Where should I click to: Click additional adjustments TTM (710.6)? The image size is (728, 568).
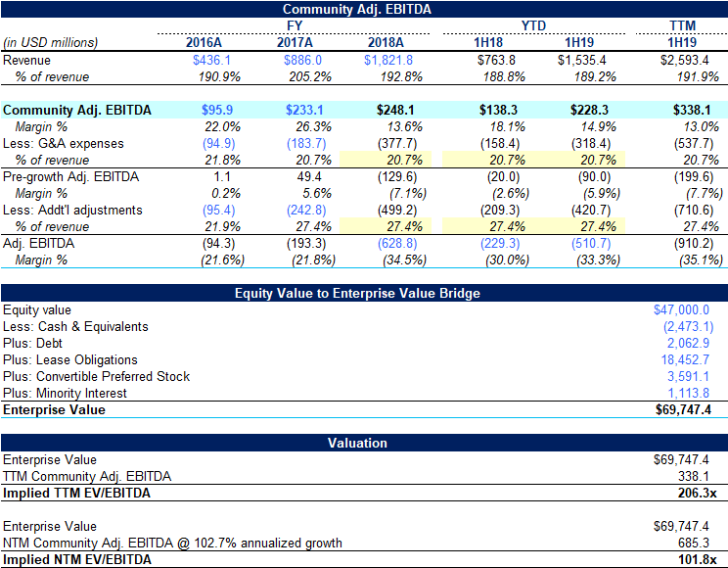[x=694, y=211]
